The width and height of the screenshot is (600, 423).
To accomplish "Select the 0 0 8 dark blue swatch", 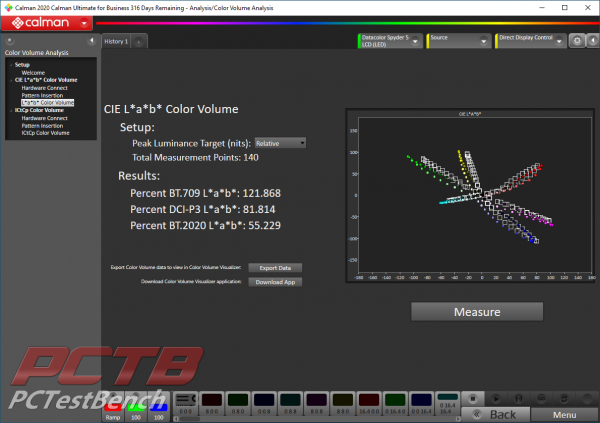I will tap(264, 404).
